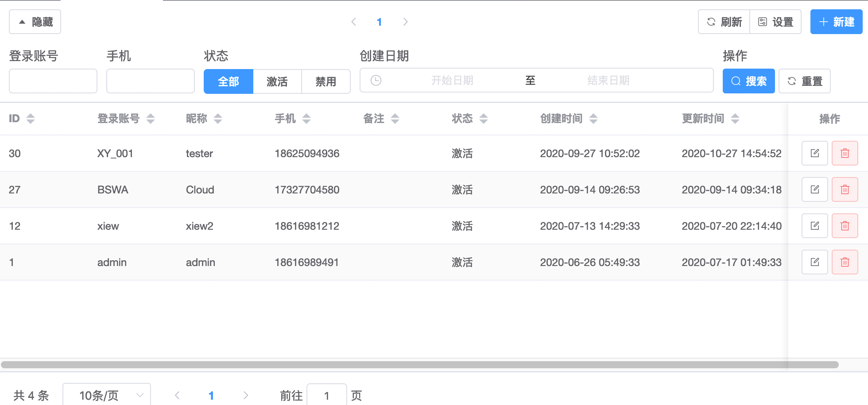Collapse filters with 隐藏 button

coord(35,22)
